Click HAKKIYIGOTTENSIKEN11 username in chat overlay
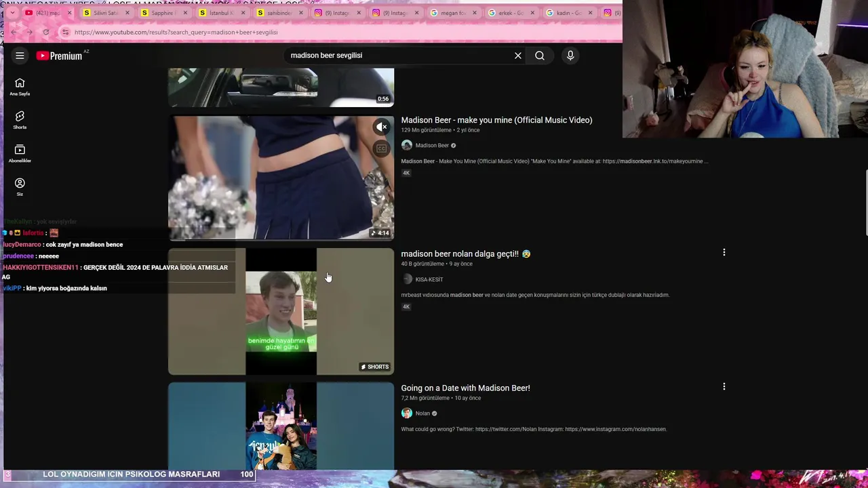This screenshot has width=868, height=488. click(x=41, y=268)
